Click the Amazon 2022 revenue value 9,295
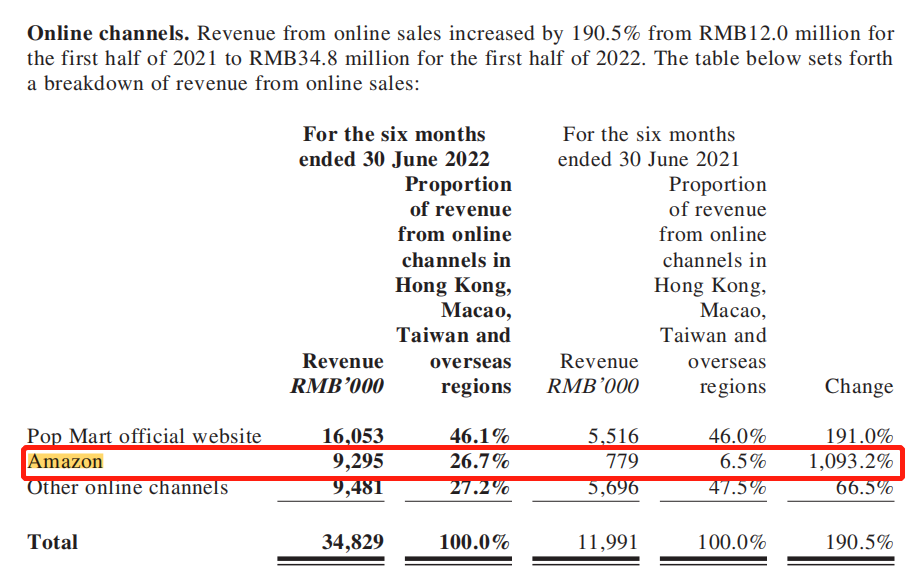 [353, 462]
